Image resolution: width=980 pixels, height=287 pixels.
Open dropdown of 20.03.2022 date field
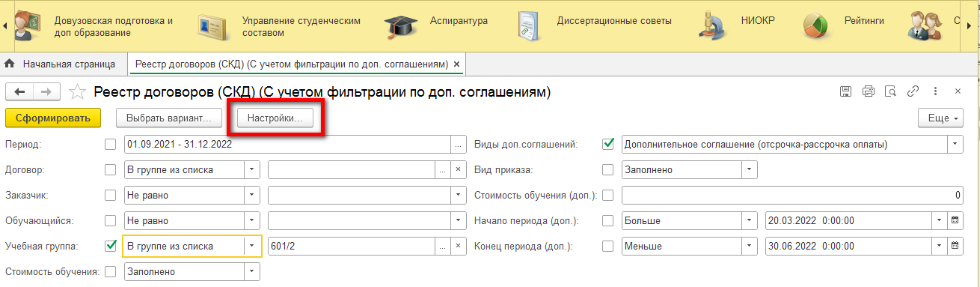click(x=940, y=220)
